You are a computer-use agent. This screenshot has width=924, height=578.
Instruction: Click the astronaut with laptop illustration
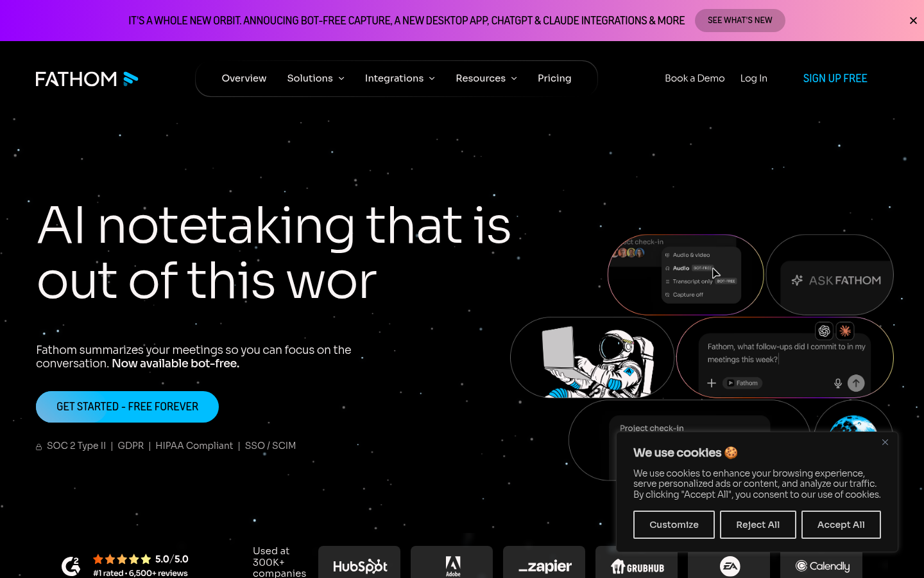592,358
